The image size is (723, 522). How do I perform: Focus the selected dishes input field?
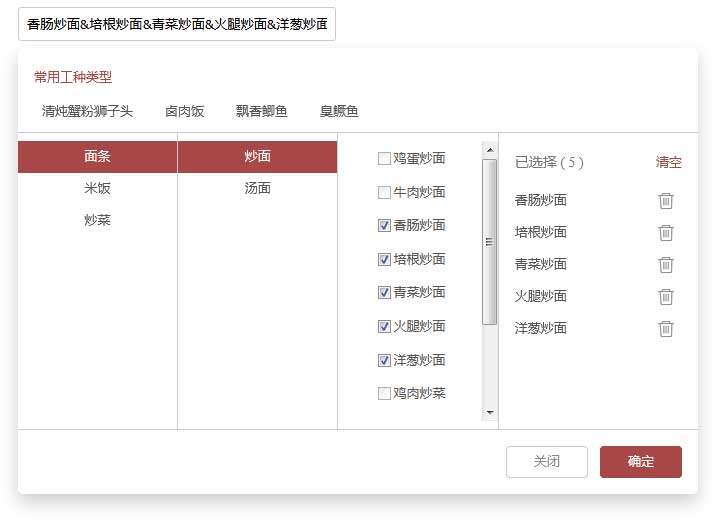point(176,24)
